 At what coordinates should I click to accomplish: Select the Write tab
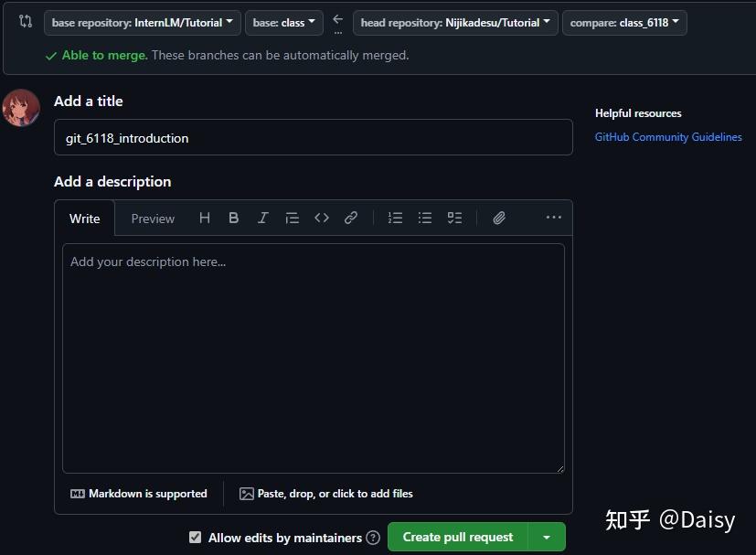click(x=84, y=219)
